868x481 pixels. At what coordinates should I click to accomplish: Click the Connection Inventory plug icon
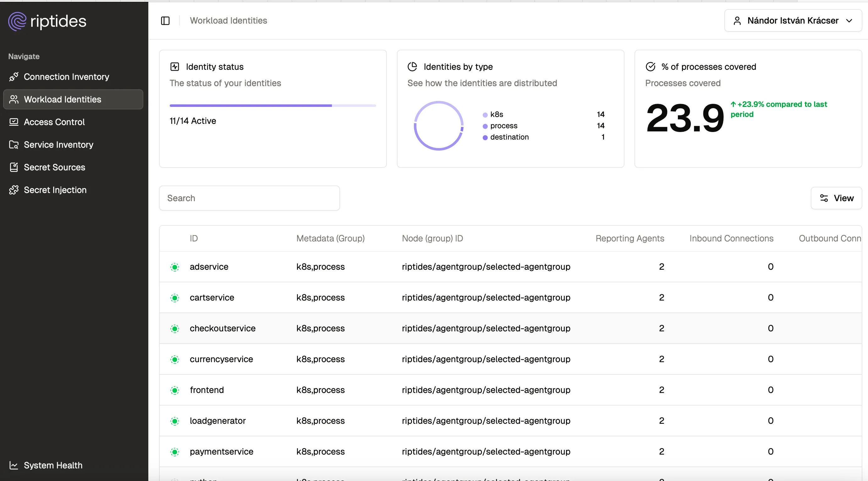tap(14, 77)
